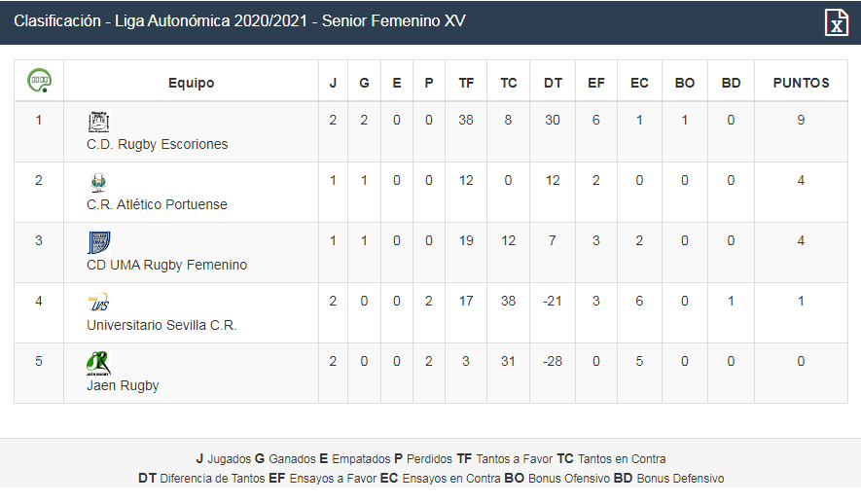Click the Escoriones points value of 9
The height and width of the screenshot is (504, 861).
801,121
